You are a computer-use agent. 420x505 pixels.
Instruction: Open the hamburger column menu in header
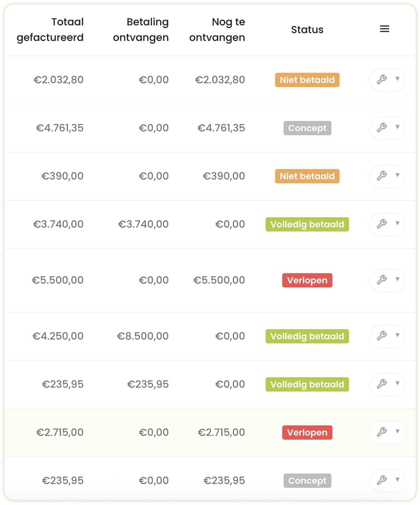384,29
